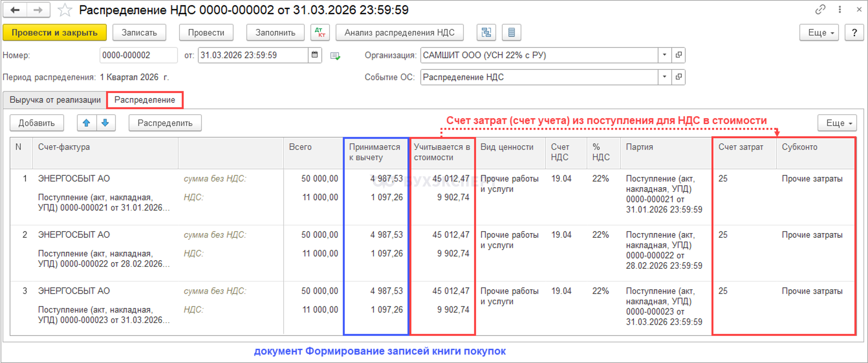This screenshot has width=868, height=363.
Task: Show Дт/Кт postings of the document
Action: [320, 32]
